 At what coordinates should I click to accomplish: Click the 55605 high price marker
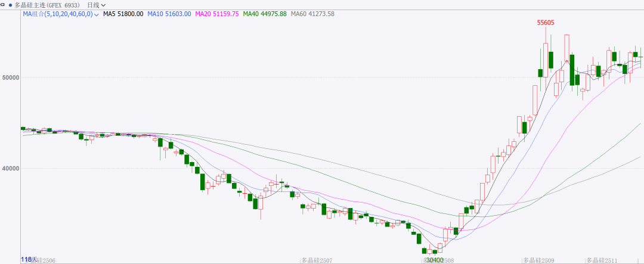(x=545, y=23)
